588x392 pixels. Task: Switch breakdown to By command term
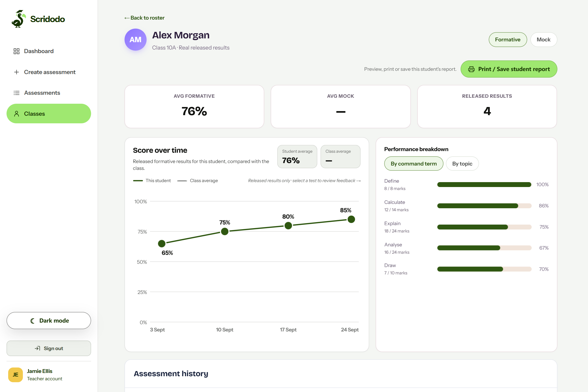pyautogui.click(x=414, y=164)
